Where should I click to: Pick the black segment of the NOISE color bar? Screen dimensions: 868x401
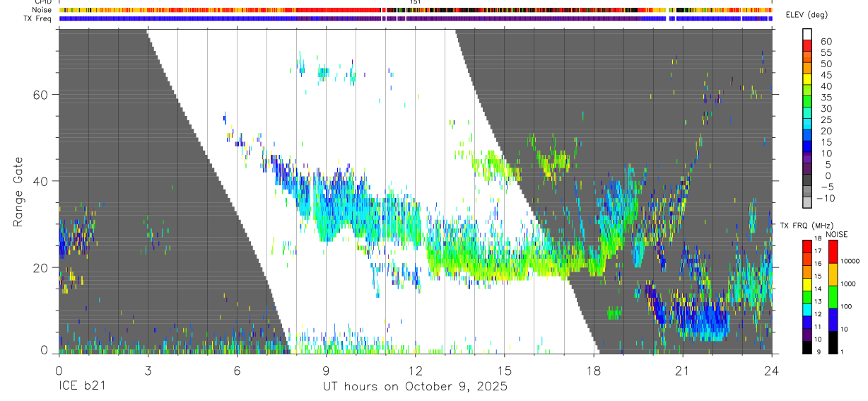coord(833,342)
